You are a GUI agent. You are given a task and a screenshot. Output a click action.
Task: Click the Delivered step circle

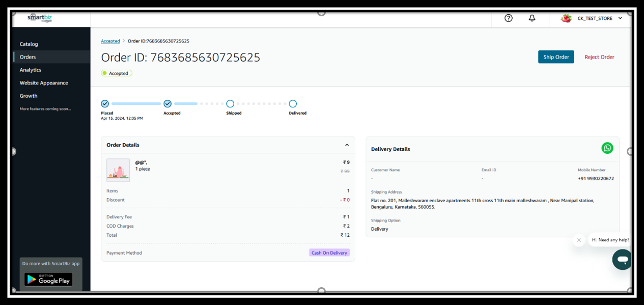tap(293, 104)
